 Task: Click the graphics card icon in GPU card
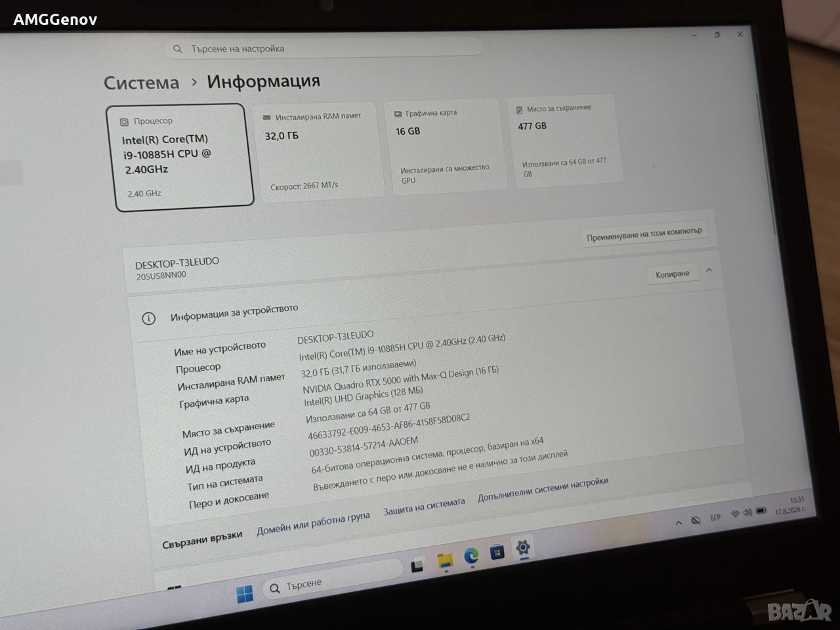[x=398, y=114]
